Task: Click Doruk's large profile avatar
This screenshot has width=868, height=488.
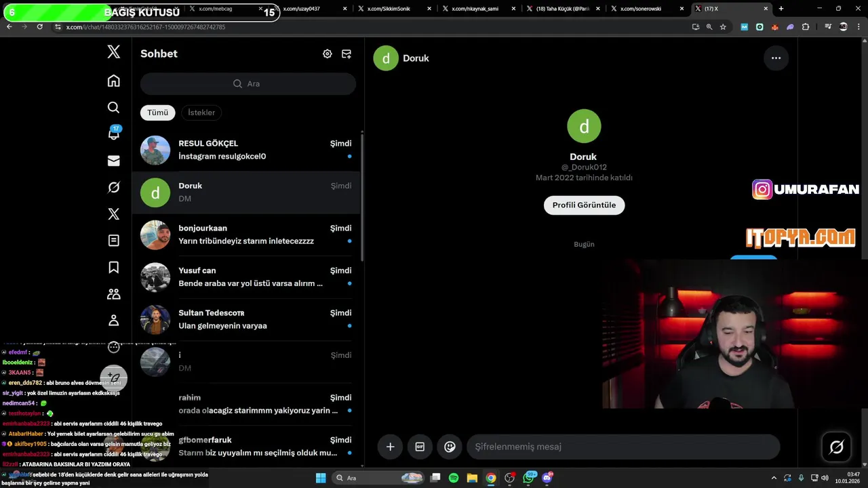Action: coord(584,126)
